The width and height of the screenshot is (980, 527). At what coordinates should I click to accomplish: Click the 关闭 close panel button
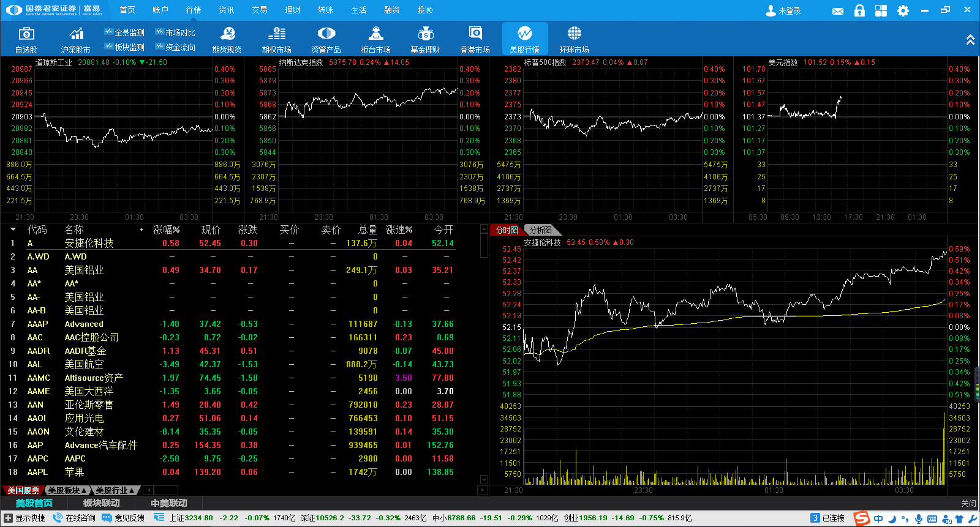click(x=968, y=503)
